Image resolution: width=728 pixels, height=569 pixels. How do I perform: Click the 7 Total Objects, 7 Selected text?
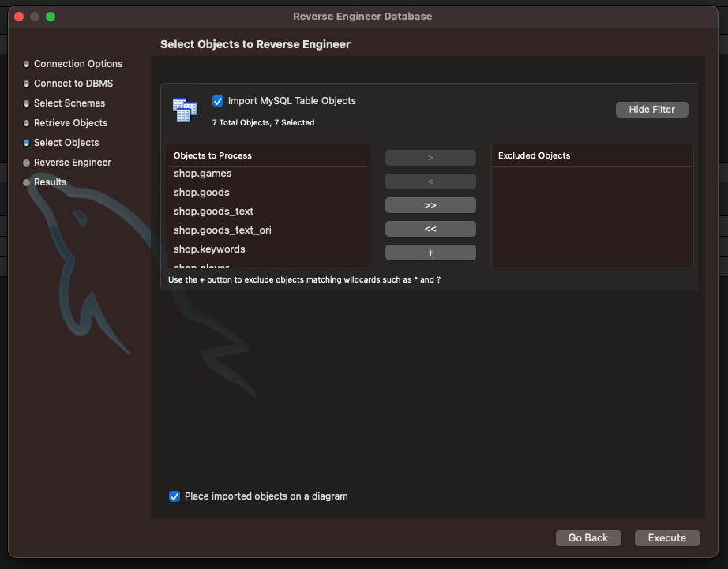(x=263, y=122)
